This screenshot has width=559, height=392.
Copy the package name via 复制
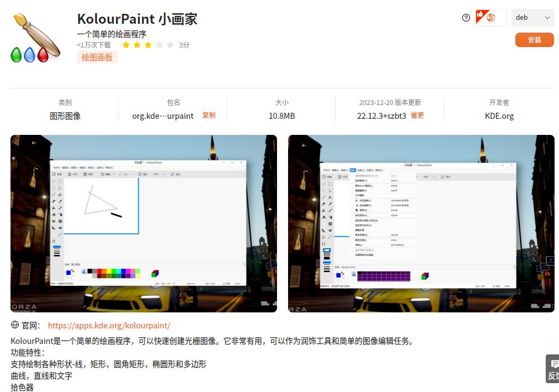(x=209, y=115)
